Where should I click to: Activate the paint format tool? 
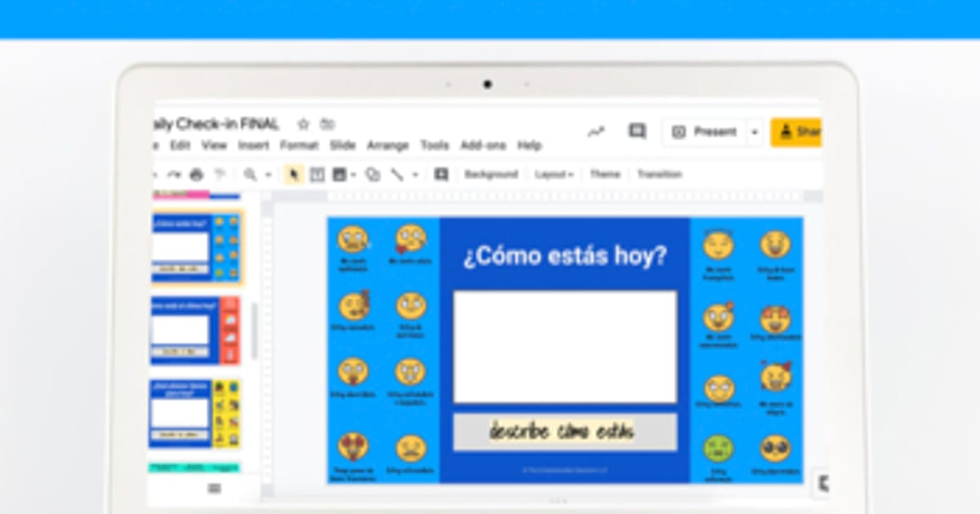coord(220,174)
